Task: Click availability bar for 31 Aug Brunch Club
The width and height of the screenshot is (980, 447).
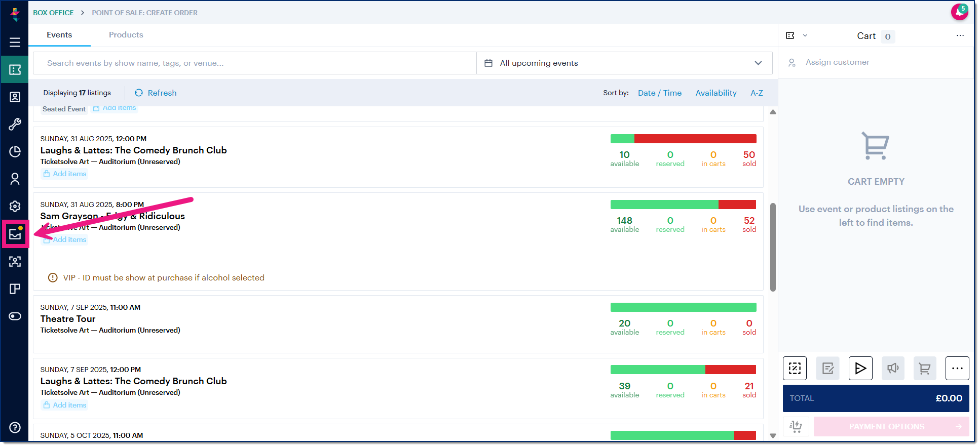Action: [x=683, y=139]
